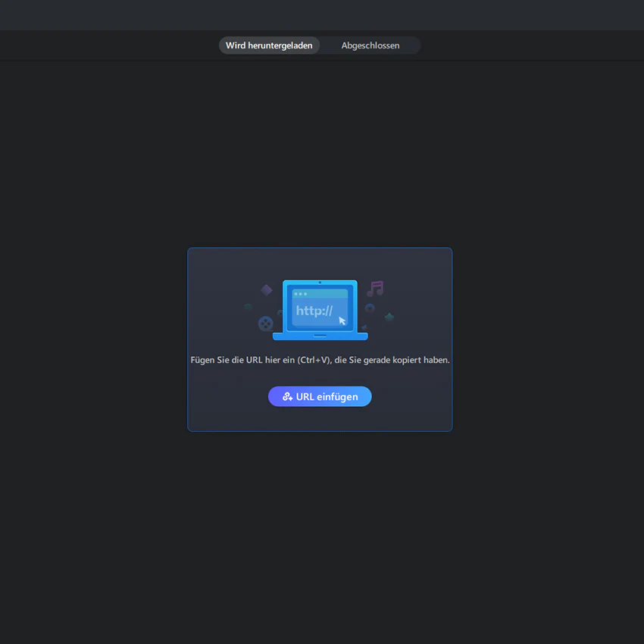Viewport: 644px width, 644px height.
Task: Click the empty area below the URL panel
Action: click(x=322, y=534)
